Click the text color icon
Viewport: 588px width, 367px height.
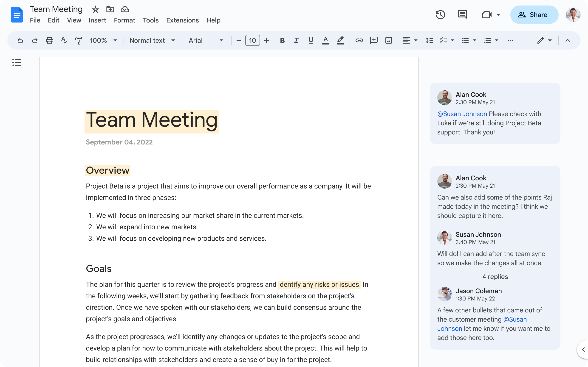click(x=325, y=40)
